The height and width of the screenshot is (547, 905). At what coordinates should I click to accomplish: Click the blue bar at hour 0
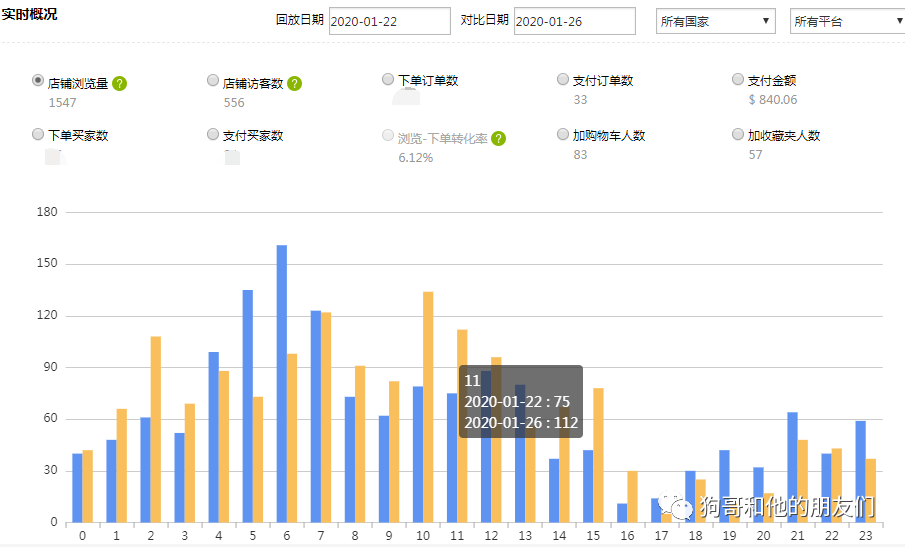(77, 488)
